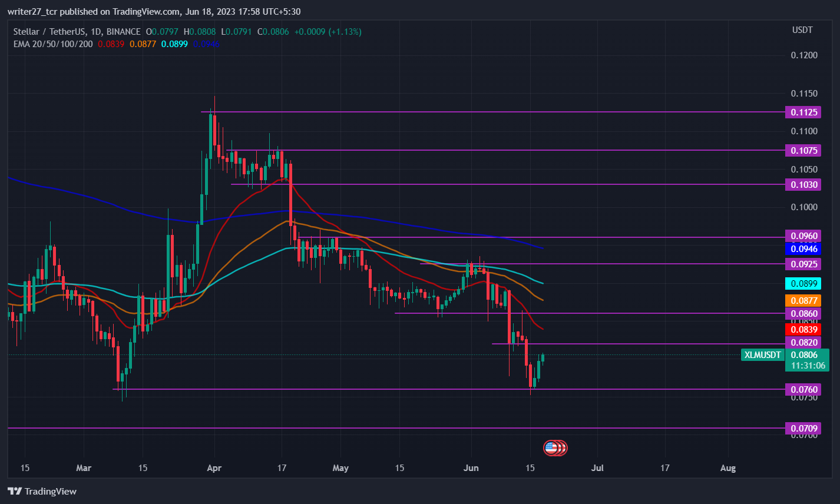This screenshot has width=840, height=504.
Task: Click the close price C0.0806 value
Action: 272,32
